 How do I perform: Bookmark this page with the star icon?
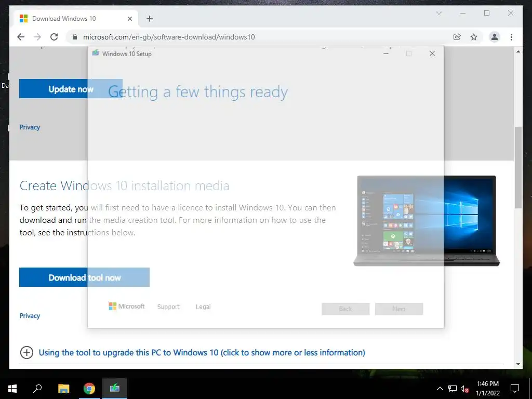click(474, 37)
